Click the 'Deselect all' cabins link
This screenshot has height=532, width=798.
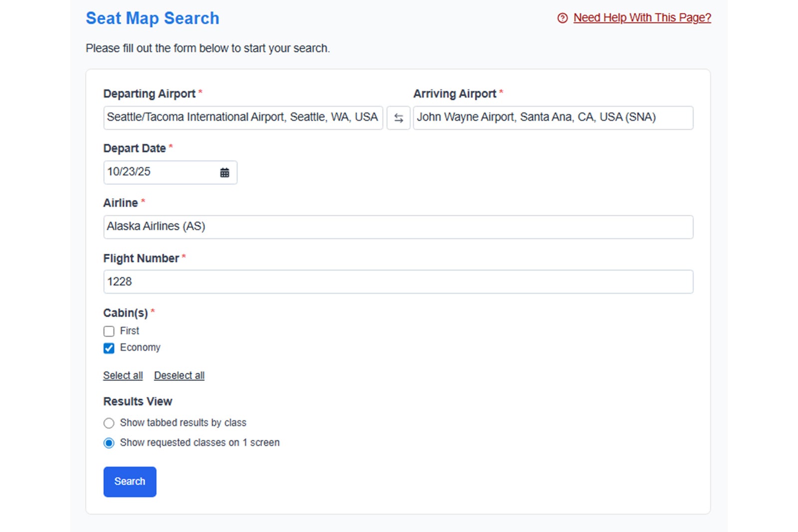coord(179,375)
